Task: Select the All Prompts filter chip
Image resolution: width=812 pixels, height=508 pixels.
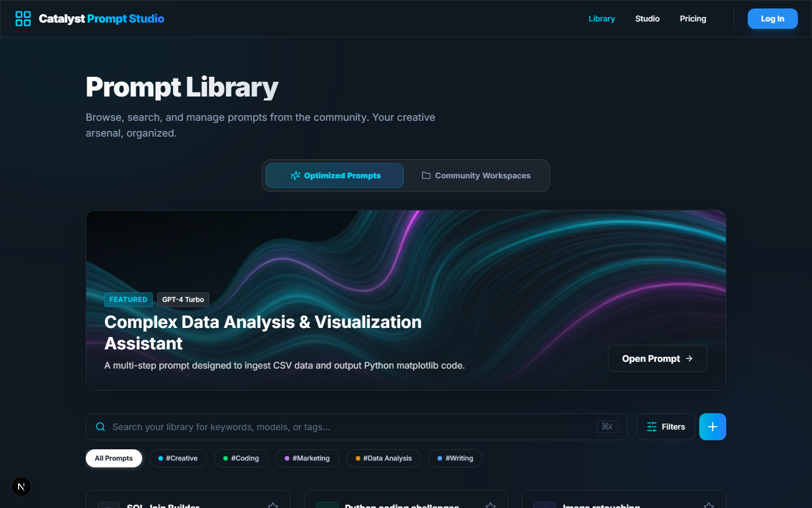Action: coord(114,458)
